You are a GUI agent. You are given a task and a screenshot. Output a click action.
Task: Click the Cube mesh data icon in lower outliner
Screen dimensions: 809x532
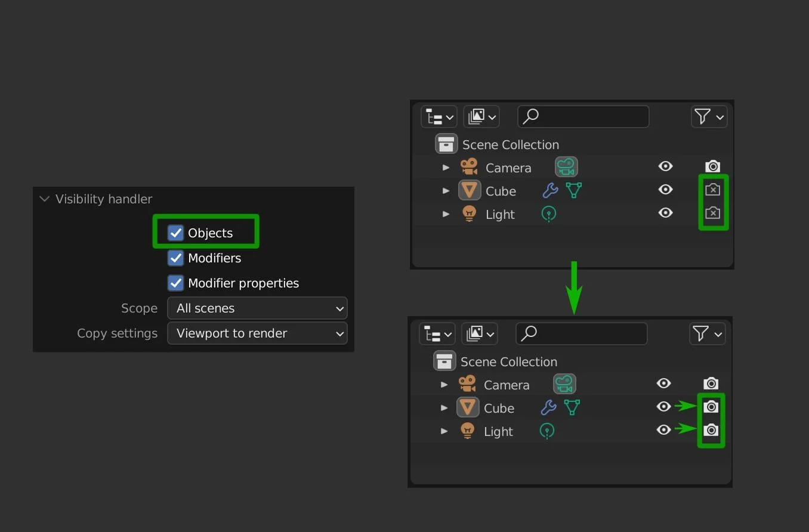(572, 408)
